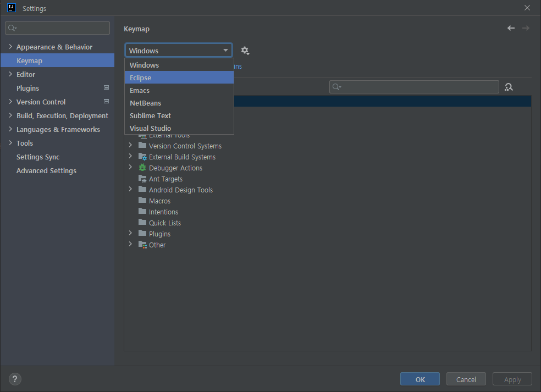Image resolution: width=541 pixels, height=392 pixels.
Task: Click the IntelliJ logo in the title bar
Action: pos(12,8)
